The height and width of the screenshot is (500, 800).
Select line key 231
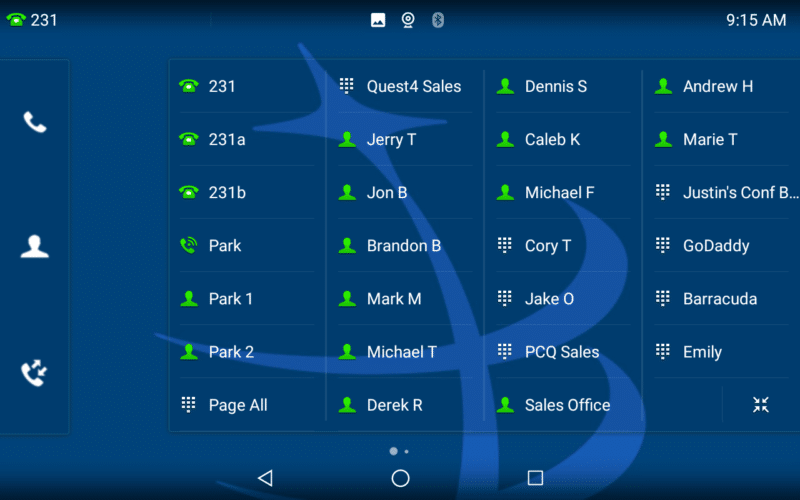tap(247, 86)
